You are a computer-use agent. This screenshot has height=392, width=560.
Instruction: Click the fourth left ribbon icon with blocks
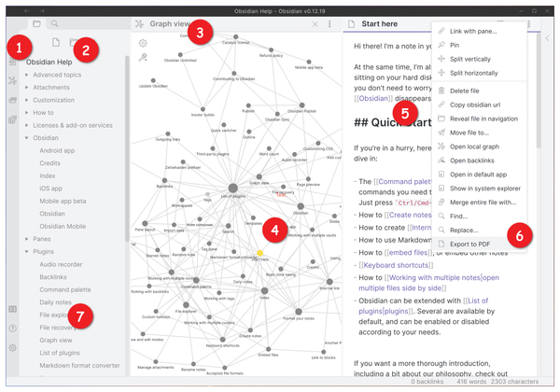pyautogui.click(x=12, y=119)
